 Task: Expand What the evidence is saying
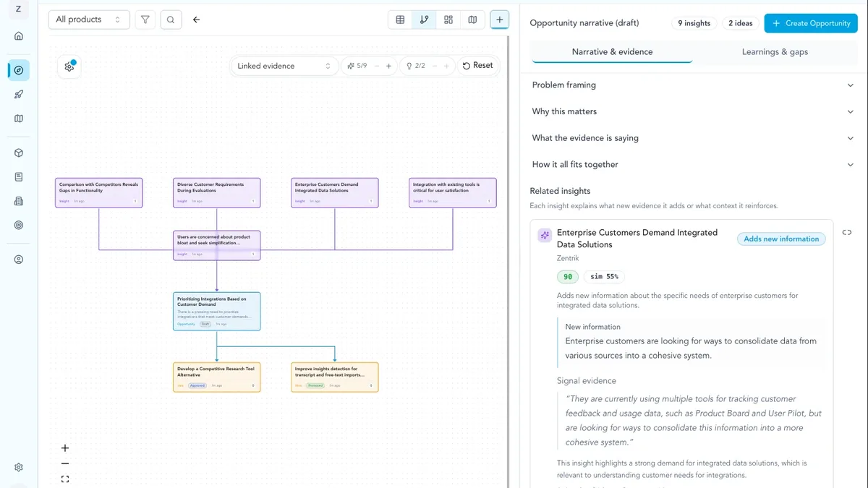coord(693,138)
